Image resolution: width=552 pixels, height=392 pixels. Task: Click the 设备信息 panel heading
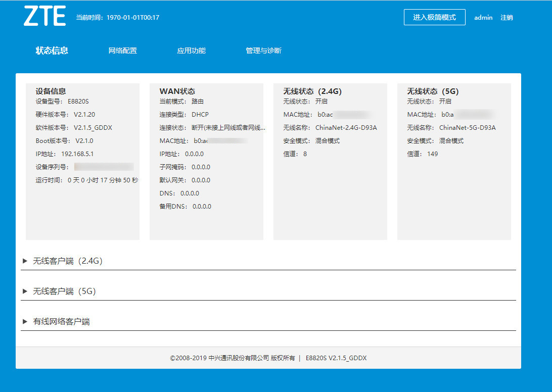[51, 91]
